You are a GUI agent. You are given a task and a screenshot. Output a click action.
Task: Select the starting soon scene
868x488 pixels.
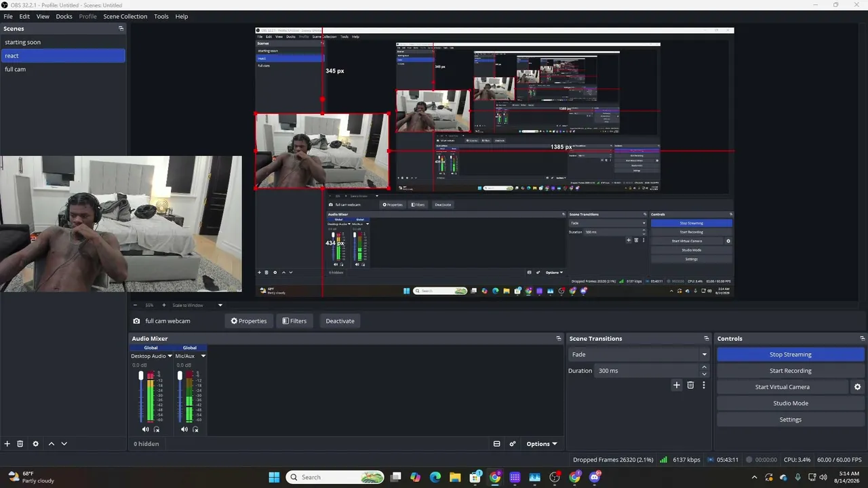pos(63,42)
